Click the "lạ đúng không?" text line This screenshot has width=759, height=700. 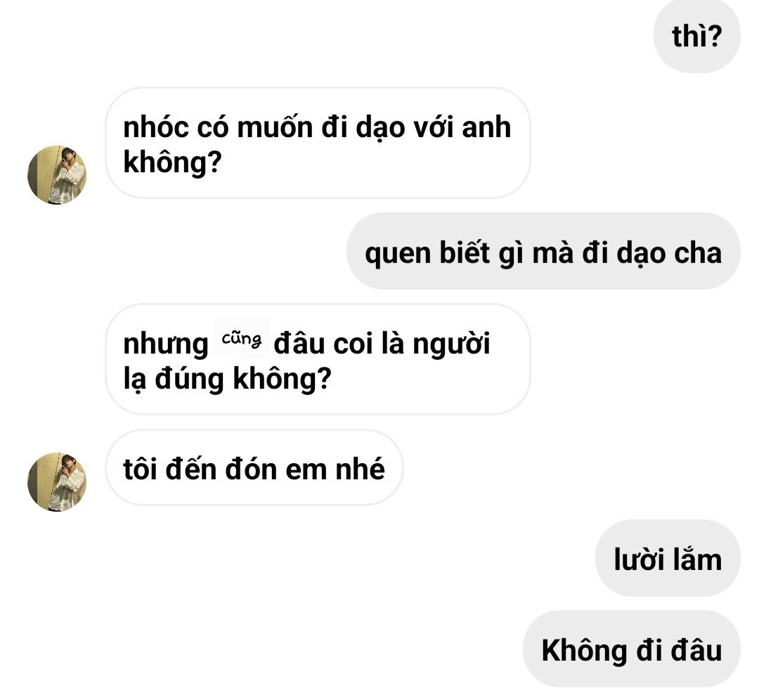[x=227, y=378]
